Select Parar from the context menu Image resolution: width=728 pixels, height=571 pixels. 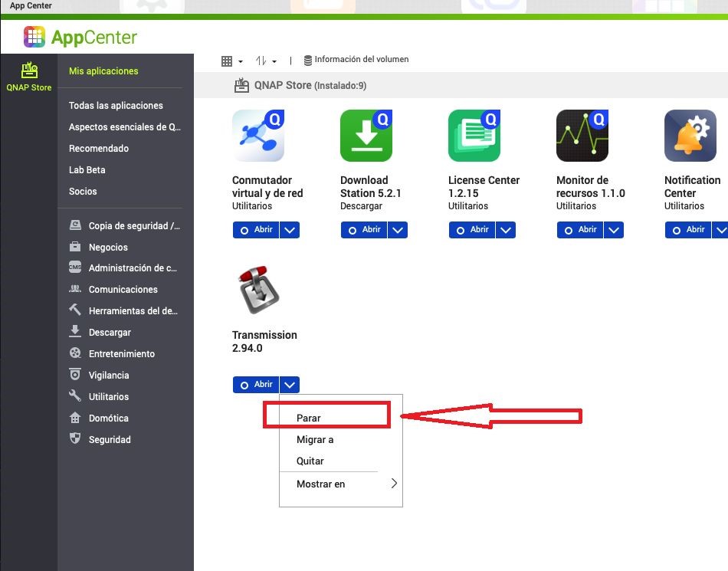click(309, 418)
